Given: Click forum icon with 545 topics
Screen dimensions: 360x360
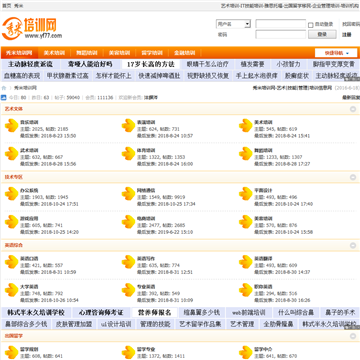Looking at the screenshot, I should [246, 125].
